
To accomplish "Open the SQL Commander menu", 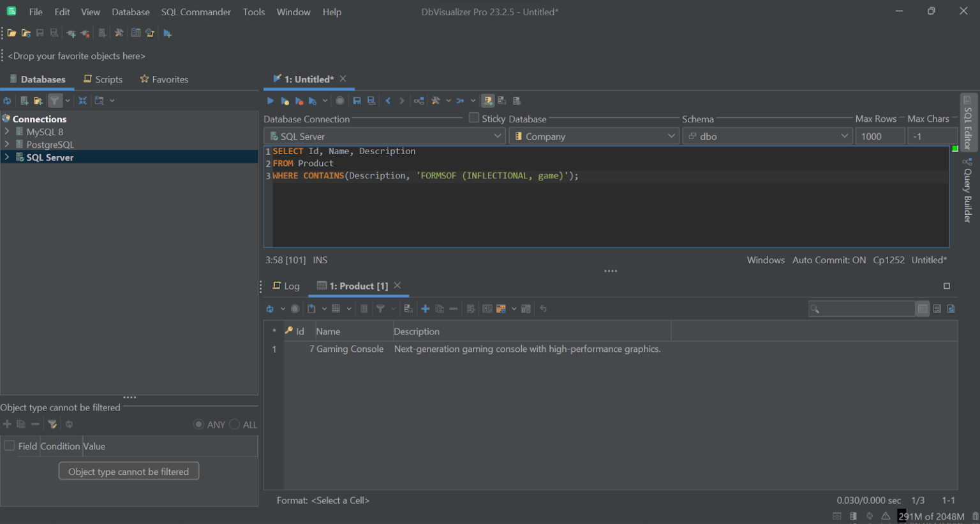I will coord(196,11).
